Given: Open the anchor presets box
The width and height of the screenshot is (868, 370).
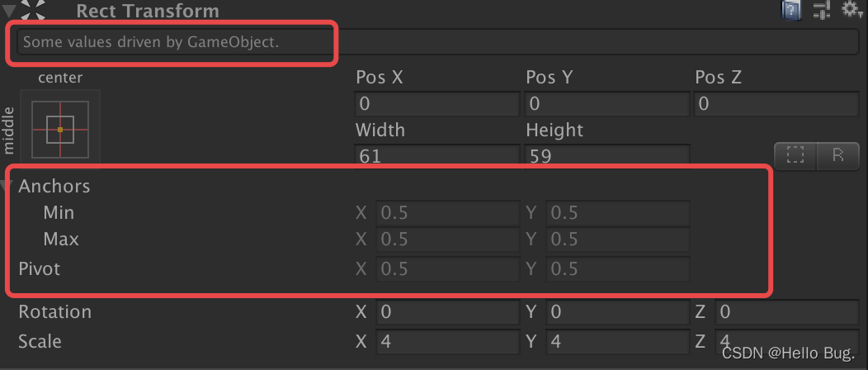Looking at the screenshot, I should 60,130.
